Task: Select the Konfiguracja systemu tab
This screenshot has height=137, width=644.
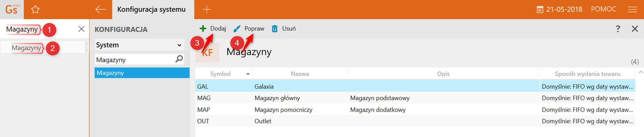Action: 151,9
